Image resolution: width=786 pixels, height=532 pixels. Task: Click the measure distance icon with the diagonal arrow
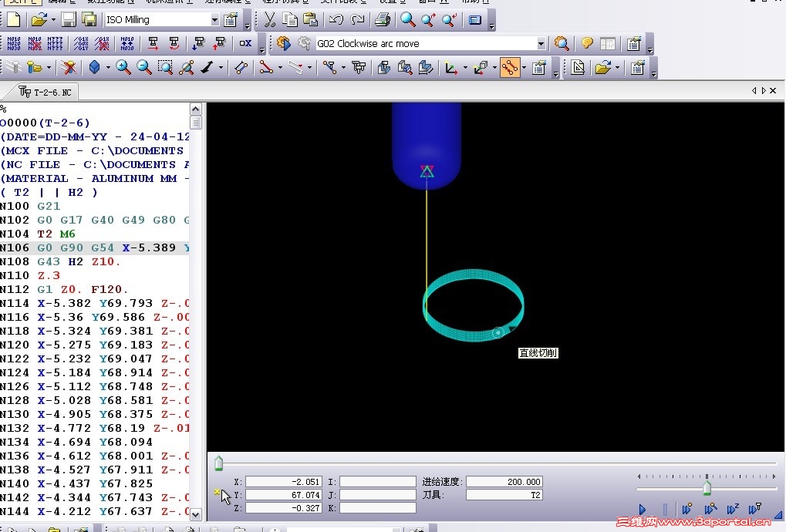click(x=207, y=67)
